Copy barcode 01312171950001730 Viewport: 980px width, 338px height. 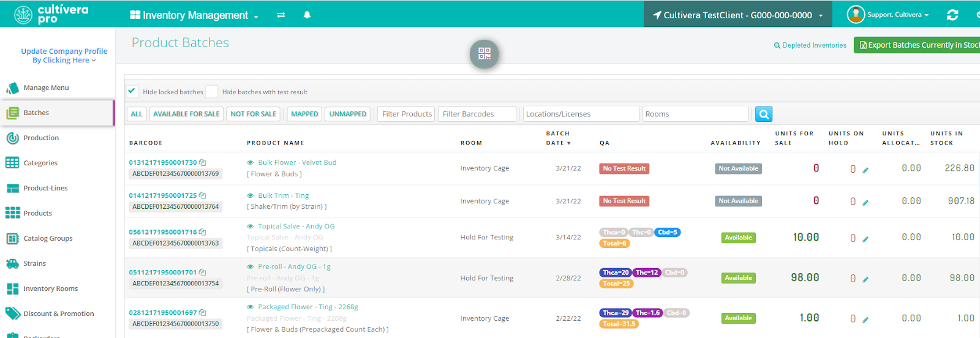point(202,162)
